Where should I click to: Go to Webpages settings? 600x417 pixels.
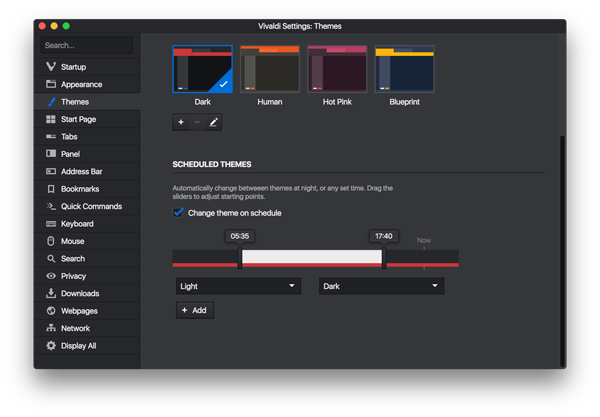pos(87,311)
